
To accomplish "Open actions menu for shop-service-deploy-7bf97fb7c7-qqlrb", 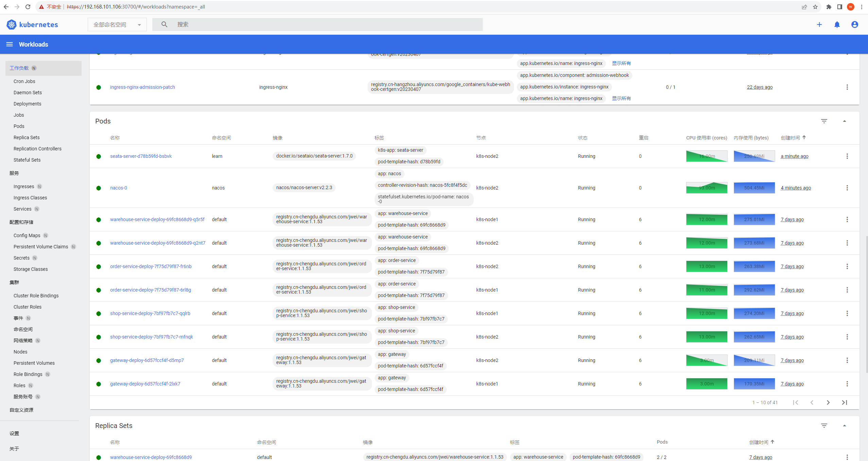I will point(847,313).
